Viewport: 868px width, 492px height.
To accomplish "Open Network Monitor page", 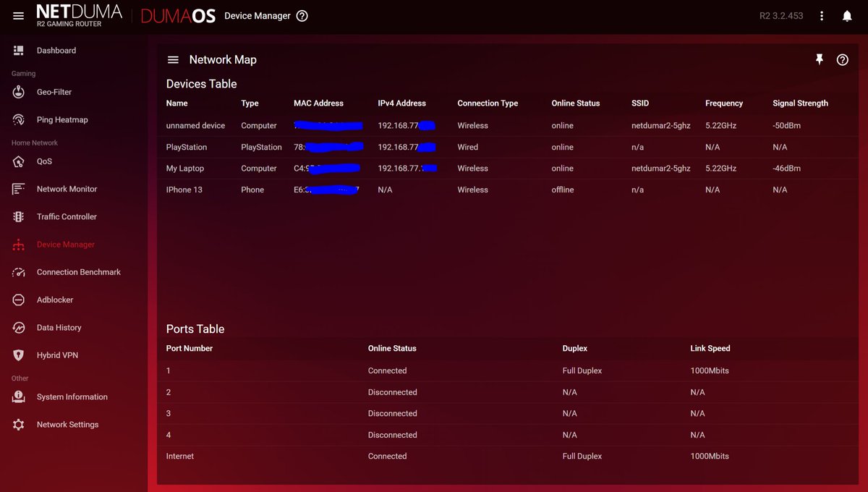I will [x=67, y=189].
